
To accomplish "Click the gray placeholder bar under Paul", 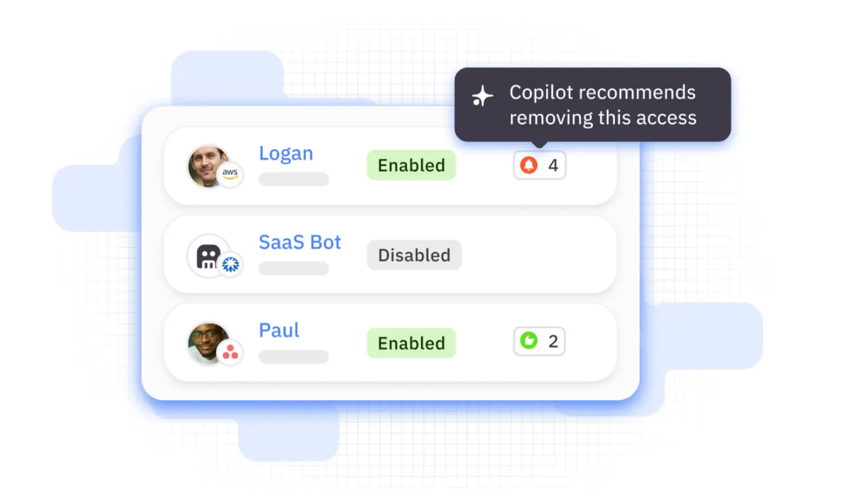I will click(294, 356).
